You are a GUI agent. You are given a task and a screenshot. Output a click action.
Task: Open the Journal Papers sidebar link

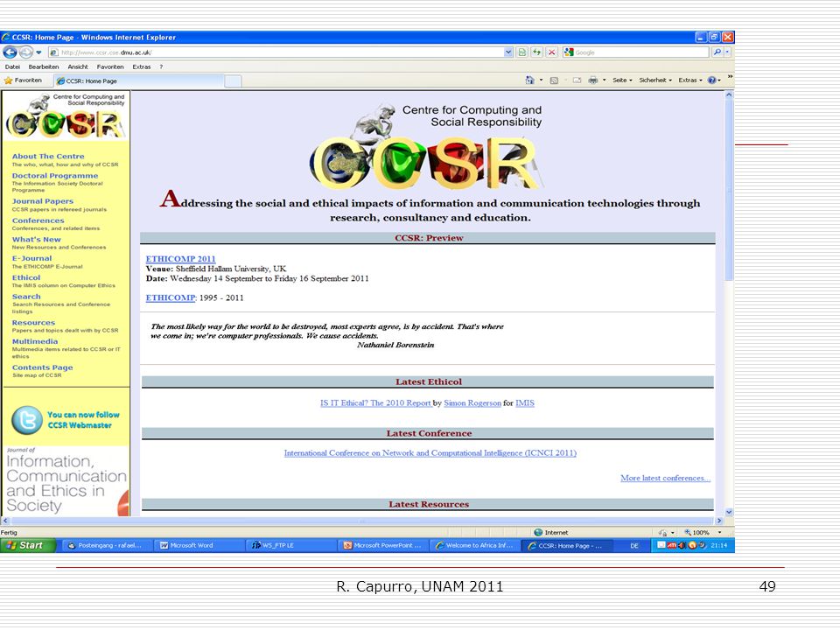coord(43,201)
